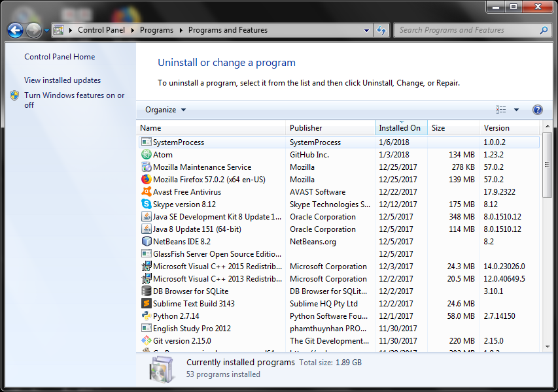
Task: Select phamthuynhan PRO... publisher cell
Action: click(x=328, y=329)
